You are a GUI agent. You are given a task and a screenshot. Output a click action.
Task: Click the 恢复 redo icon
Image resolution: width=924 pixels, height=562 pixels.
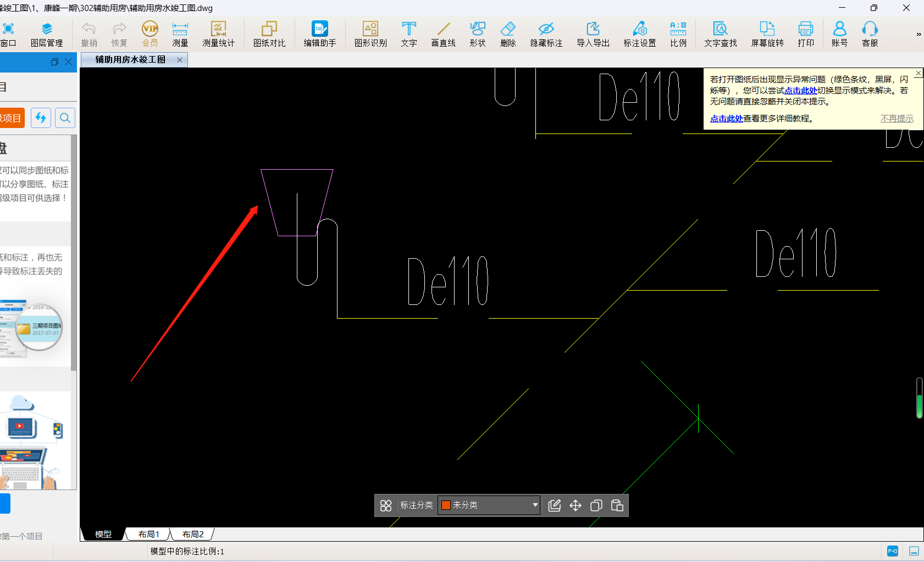click(119, 34)
